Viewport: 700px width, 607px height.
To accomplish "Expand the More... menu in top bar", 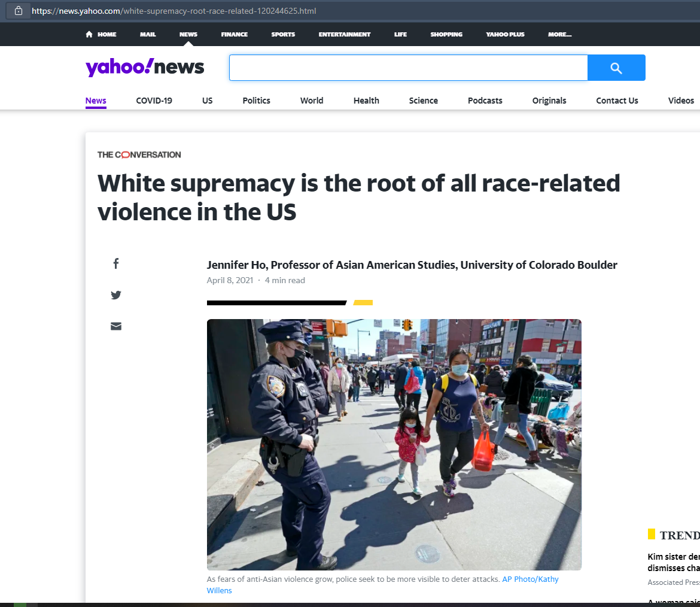I will click(560, 34).
